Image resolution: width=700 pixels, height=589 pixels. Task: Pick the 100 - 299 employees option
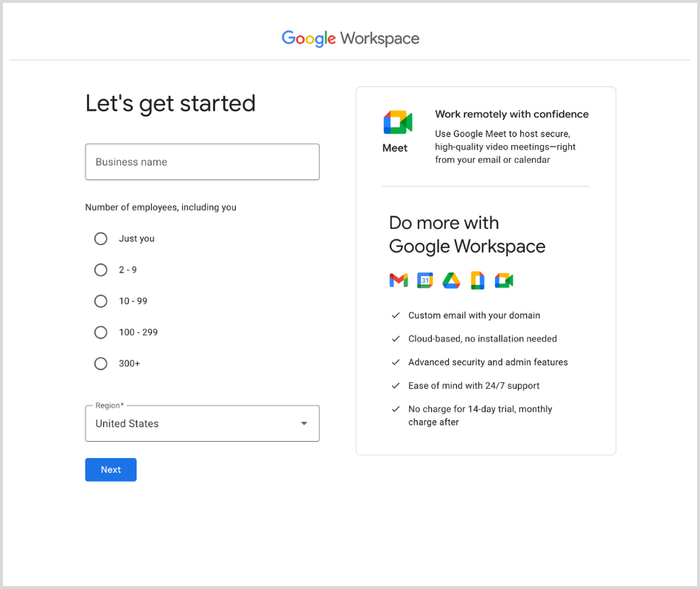tap(101, 333)
